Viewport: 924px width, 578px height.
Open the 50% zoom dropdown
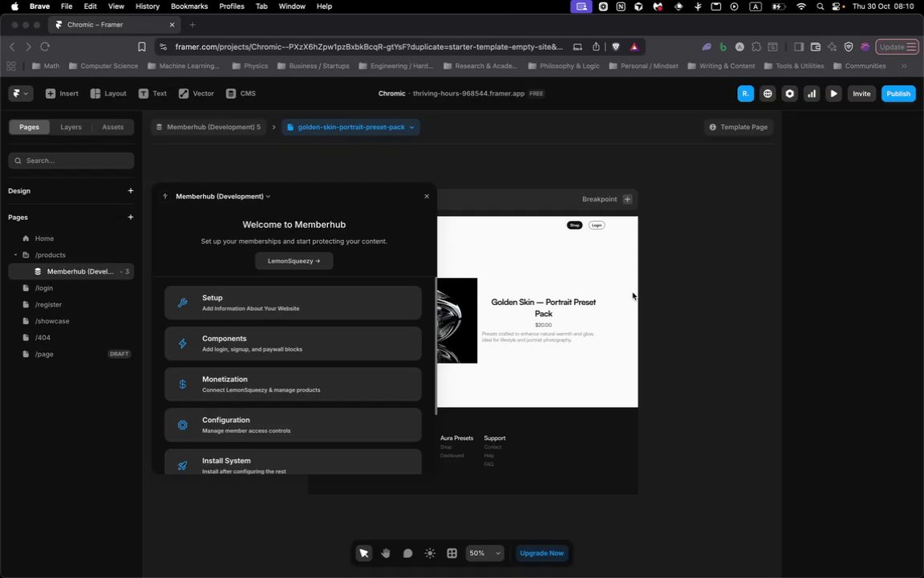click(484, 553)
